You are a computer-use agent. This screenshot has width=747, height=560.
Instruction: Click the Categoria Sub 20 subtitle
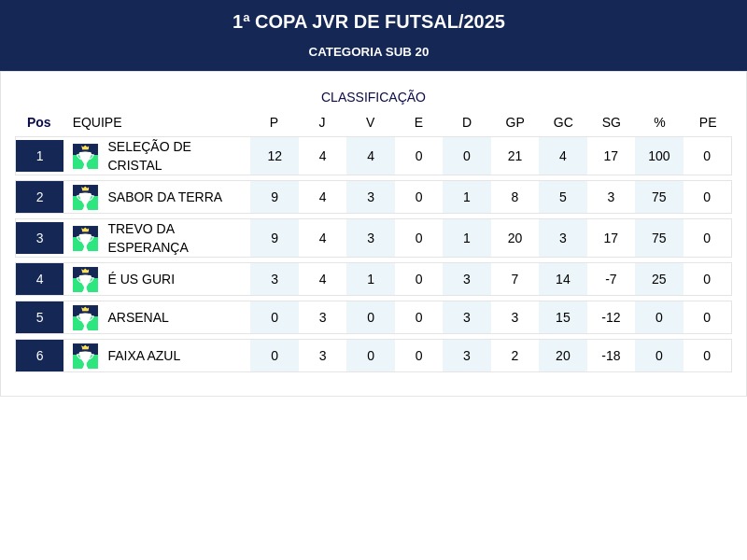369,52
